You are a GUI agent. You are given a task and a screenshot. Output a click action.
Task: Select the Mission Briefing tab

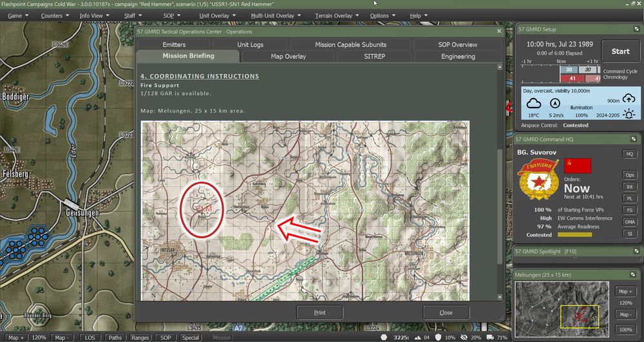tap(188, 56)
